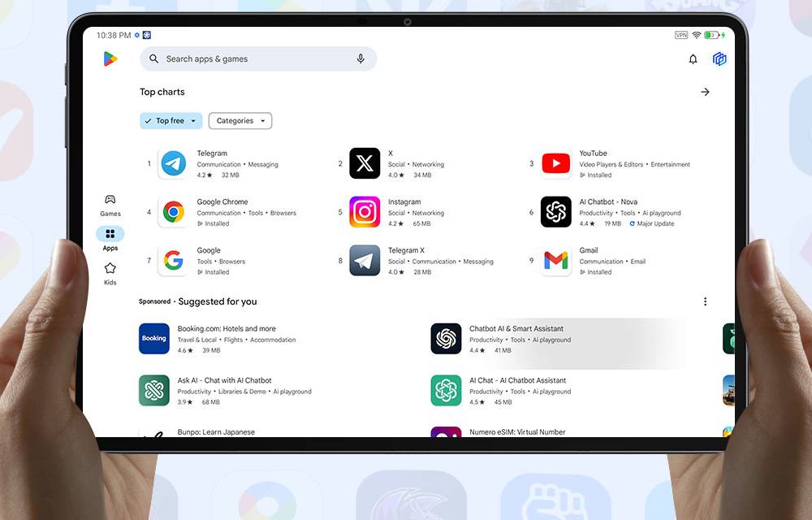Open the AI Chatbot - Nova icon

point(555,212)
